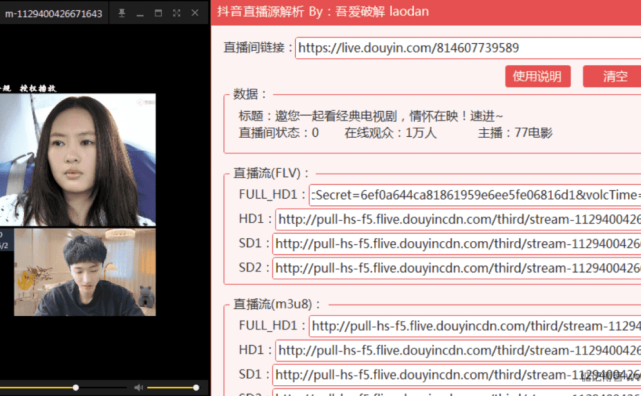Maximize the video player window
Image resolution: width=641 pixels, height=396 pixels.
[158, 13]
